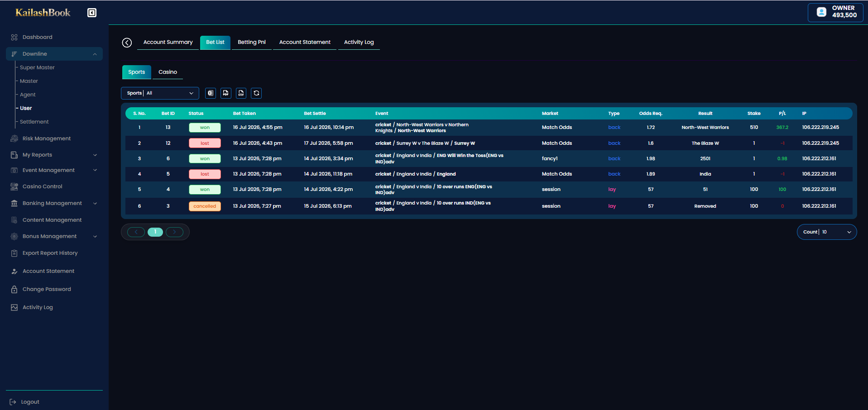Click the won status of bet 13
868x410 pixels.
[x=205, y=128]
